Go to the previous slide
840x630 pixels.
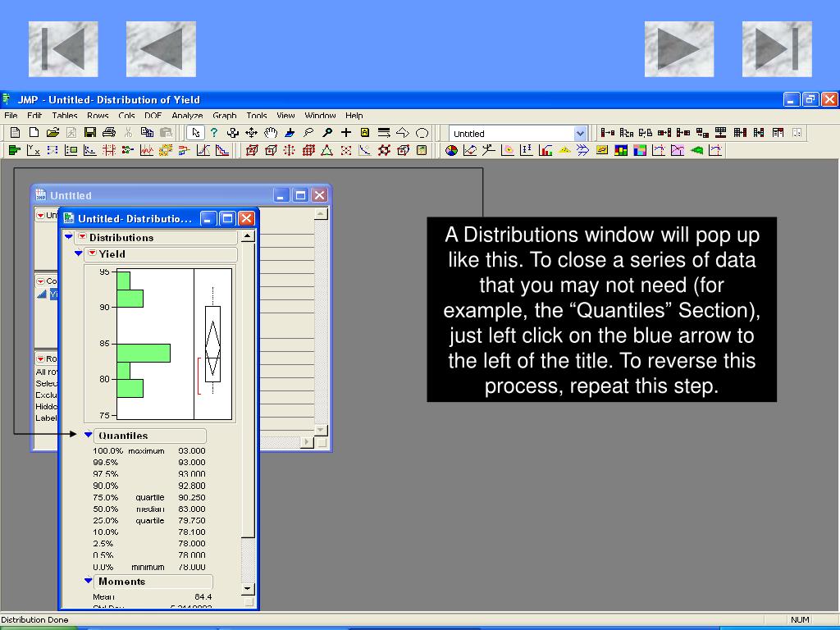tap(161, 48)
